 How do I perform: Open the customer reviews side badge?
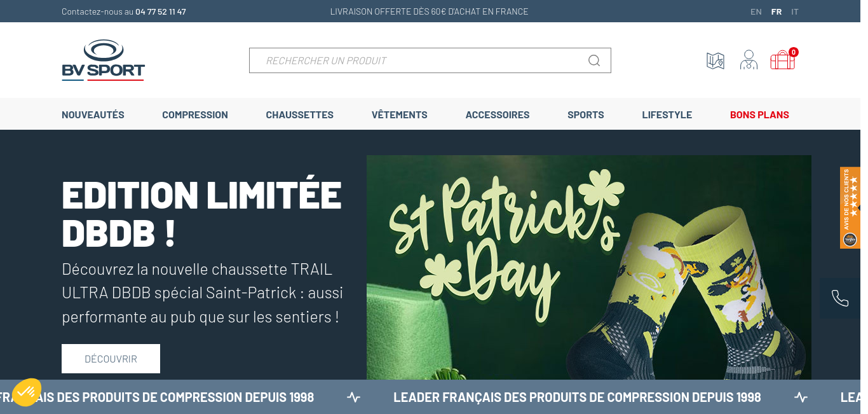coord(850,207)
